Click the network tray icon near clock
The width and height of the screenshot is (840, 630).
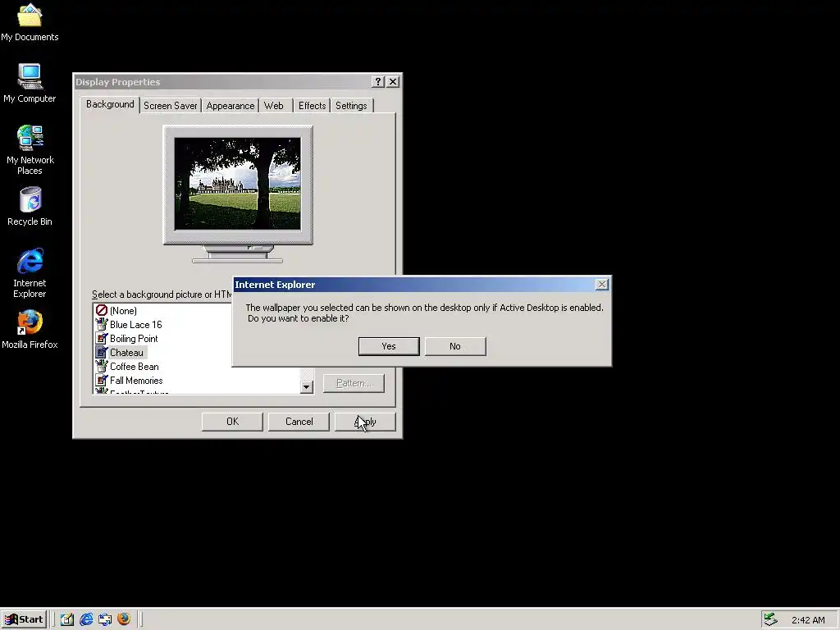[770, 619]
